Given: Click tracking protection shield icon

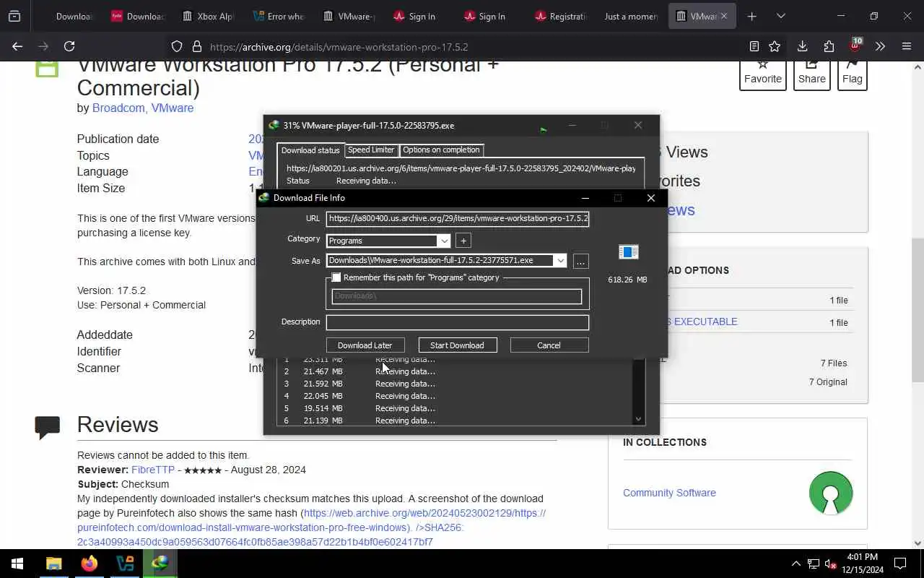Looking at the screenshot, I should click(177, 46).
